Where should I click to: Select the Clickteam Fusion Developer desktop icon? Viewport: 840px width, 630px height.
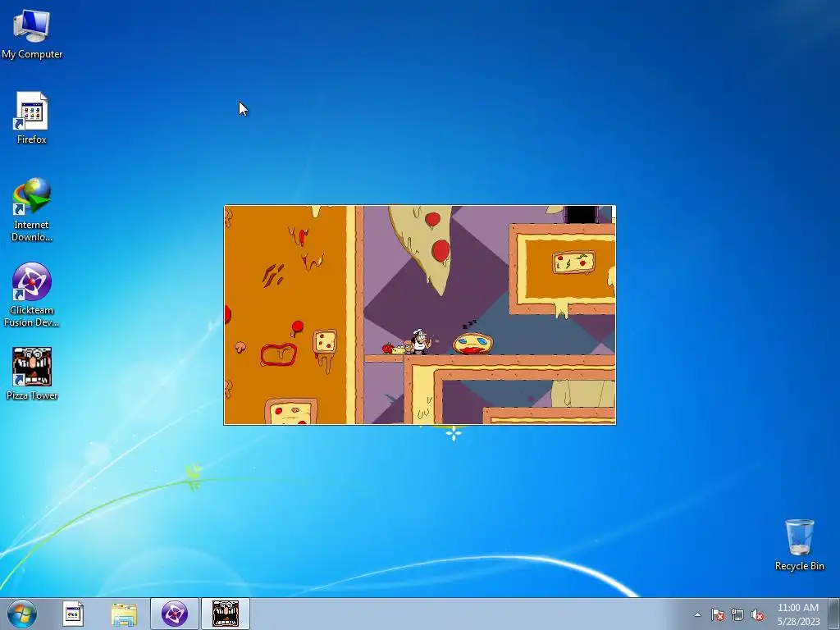(32, 294)
